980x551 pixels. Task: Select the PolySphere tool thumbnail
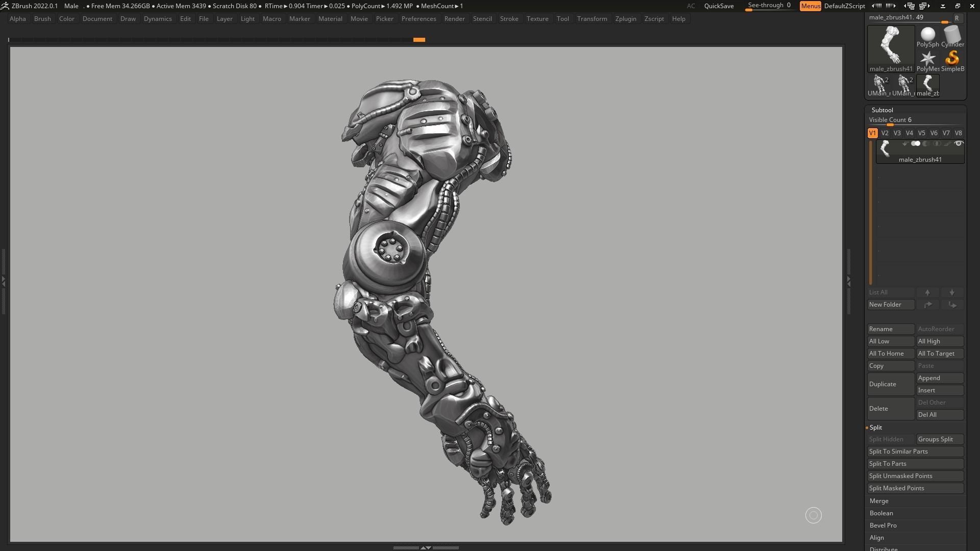(x=927, y=37)
